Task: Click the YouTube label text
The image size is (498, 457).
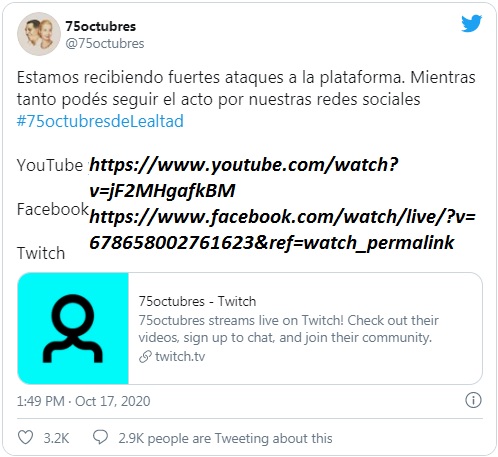Action: pyautogui.click(x=50, y=165)
